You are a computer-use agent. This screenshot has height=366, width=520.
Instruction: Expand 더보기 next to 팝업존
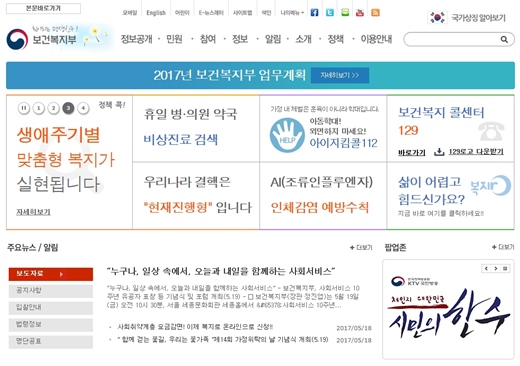point(503,247)
